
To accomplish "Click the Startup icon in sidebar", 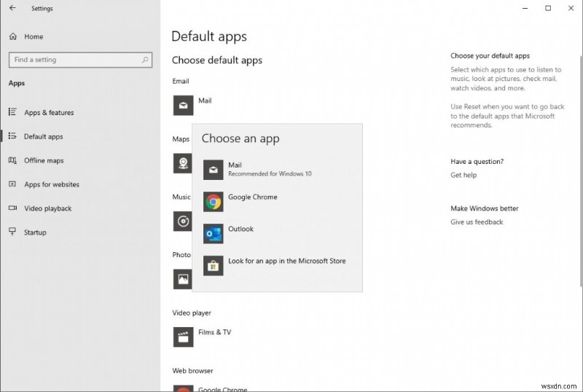I will tap(12, 232).
